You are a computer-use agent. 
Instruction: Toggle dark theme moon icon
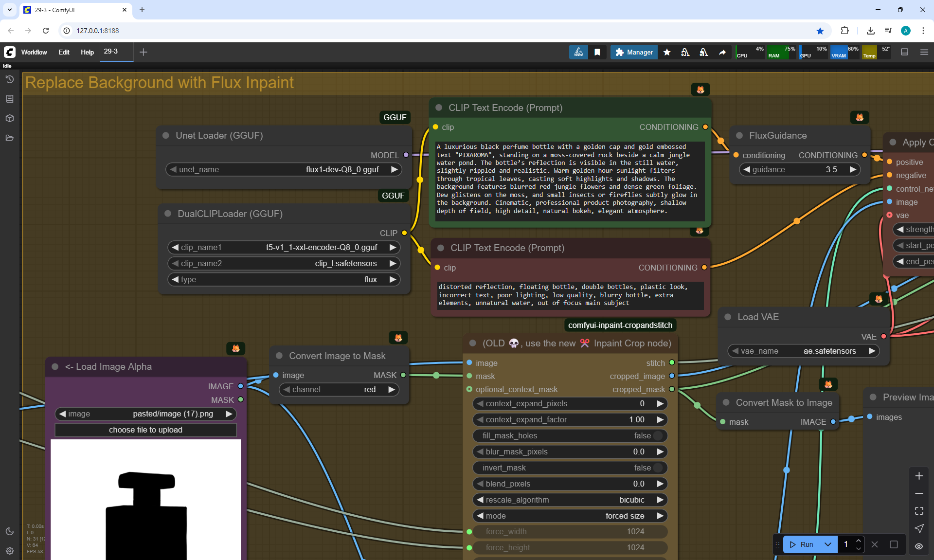9,531
